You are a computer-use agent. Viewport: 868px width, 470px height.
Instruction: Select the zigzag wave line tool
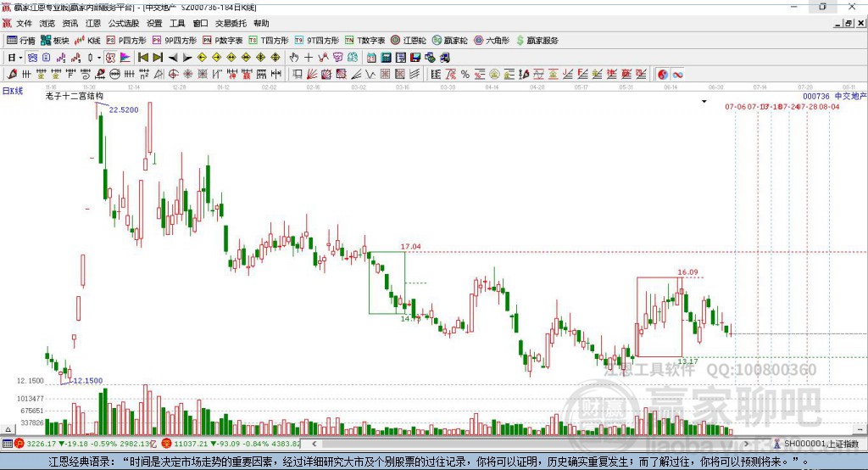[370, 75]
